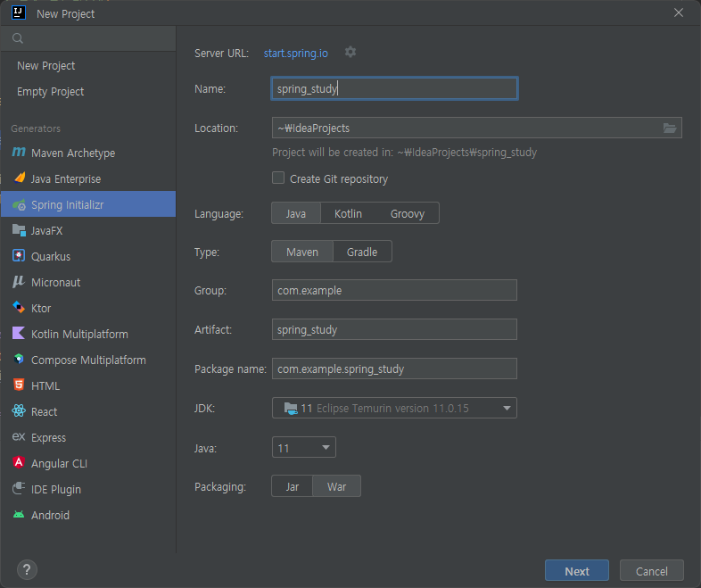Choose Gradle build type

pos(362,252)
